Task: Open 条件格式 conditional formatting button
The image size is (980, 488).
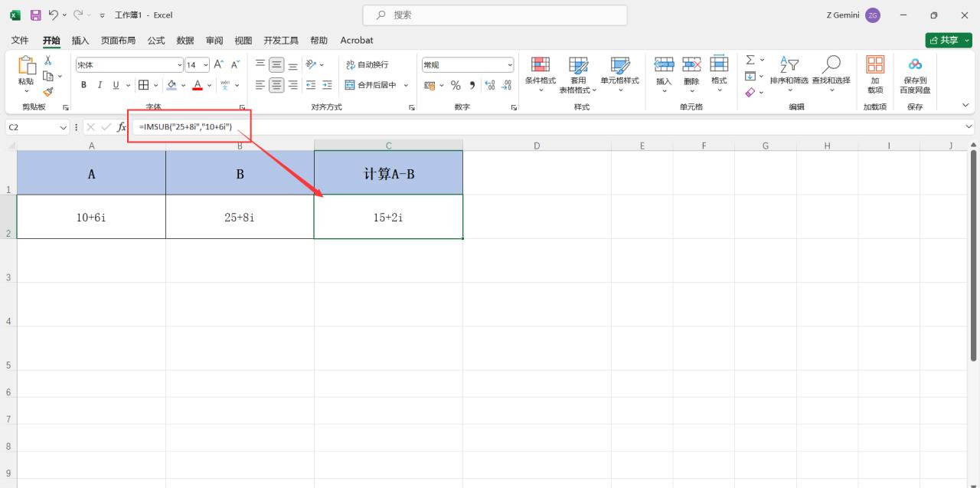Action: 541,74
